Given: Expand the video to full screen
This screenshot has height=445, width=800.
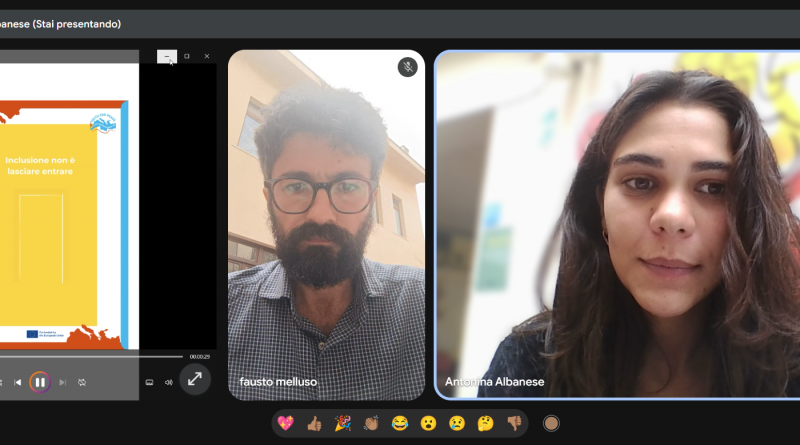Looking at the screenshot, I should point(195,378).
